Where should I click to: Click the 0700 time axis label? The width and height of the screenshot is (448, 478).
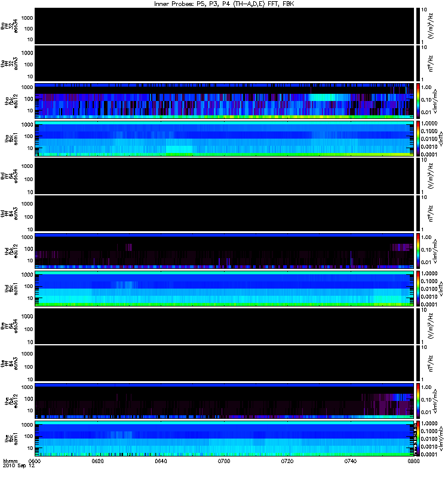224,461
